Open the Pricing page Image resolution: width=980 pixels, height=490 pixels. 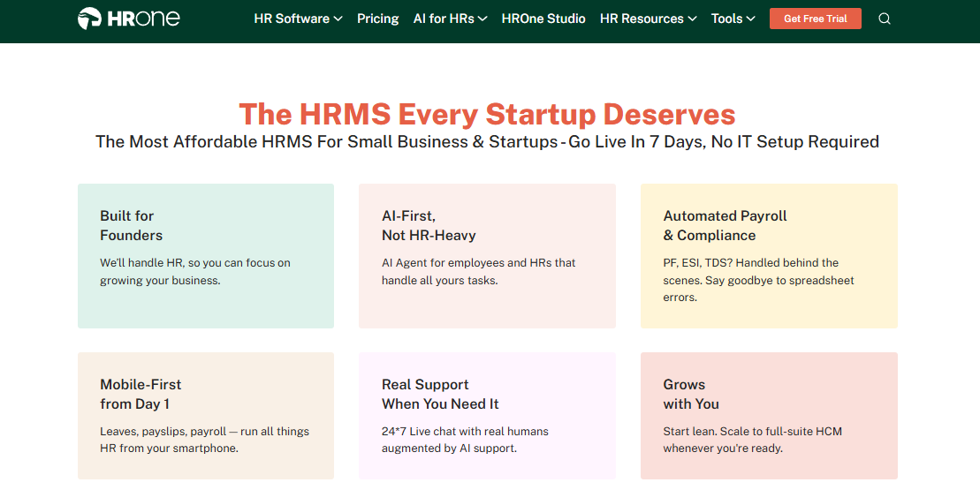377,19
